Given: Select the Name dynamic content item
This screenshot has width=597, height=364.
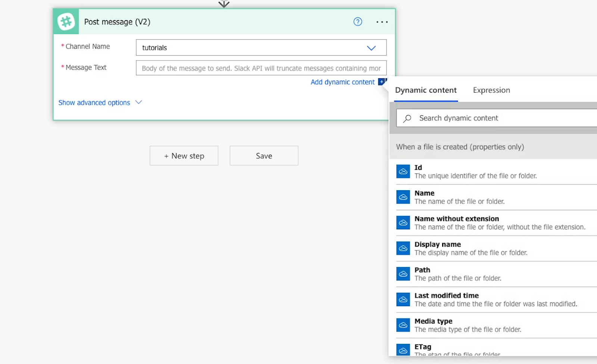Looking at the screenshot, I should (x=496, y=197).
